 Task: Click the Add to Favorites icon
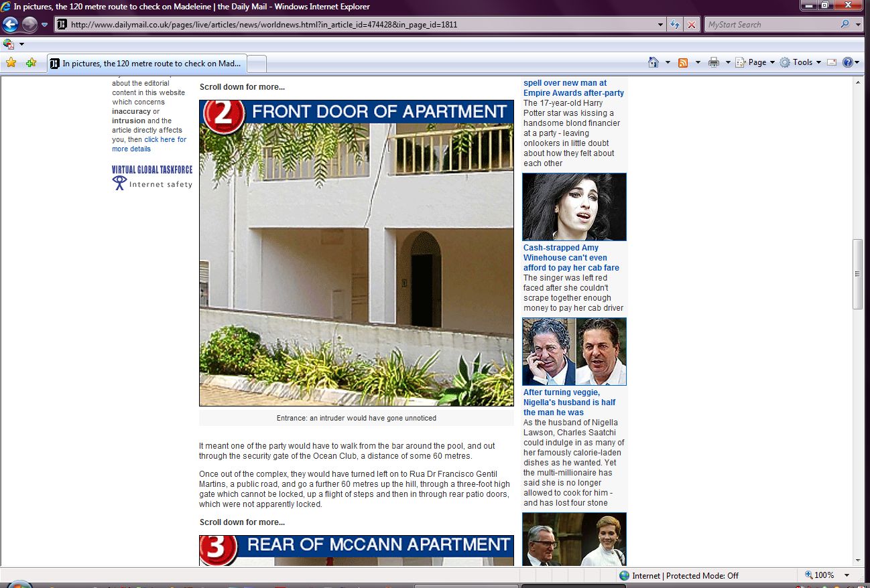tap(31, 63)
